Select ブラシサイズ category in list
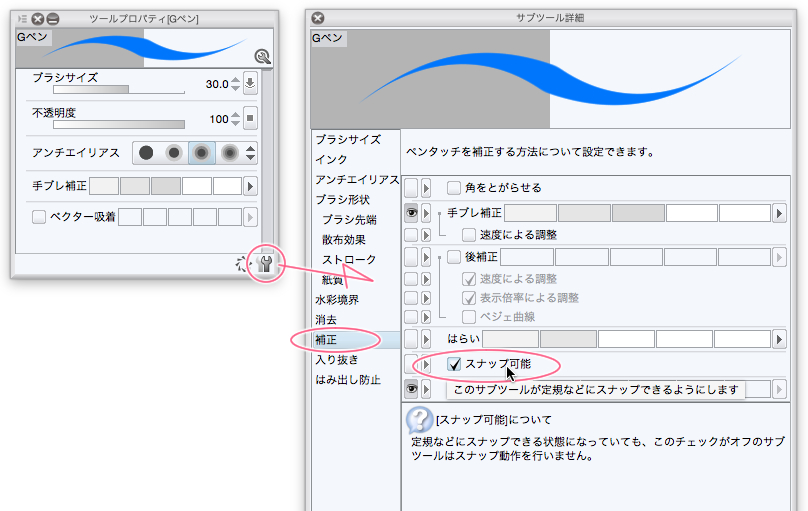Image resolution: width=808 pixels, height=511 pixels. coord(348,140)
